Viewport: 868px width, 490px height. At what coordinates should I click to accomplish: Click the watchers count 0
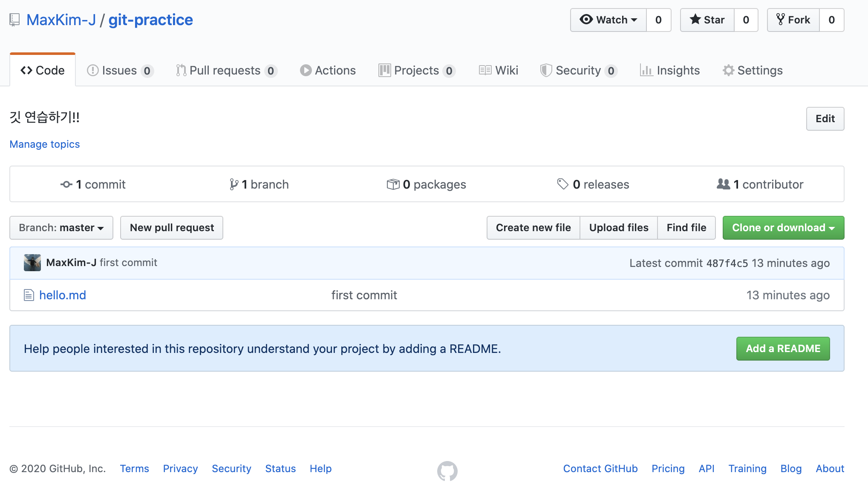coord(659,20)
